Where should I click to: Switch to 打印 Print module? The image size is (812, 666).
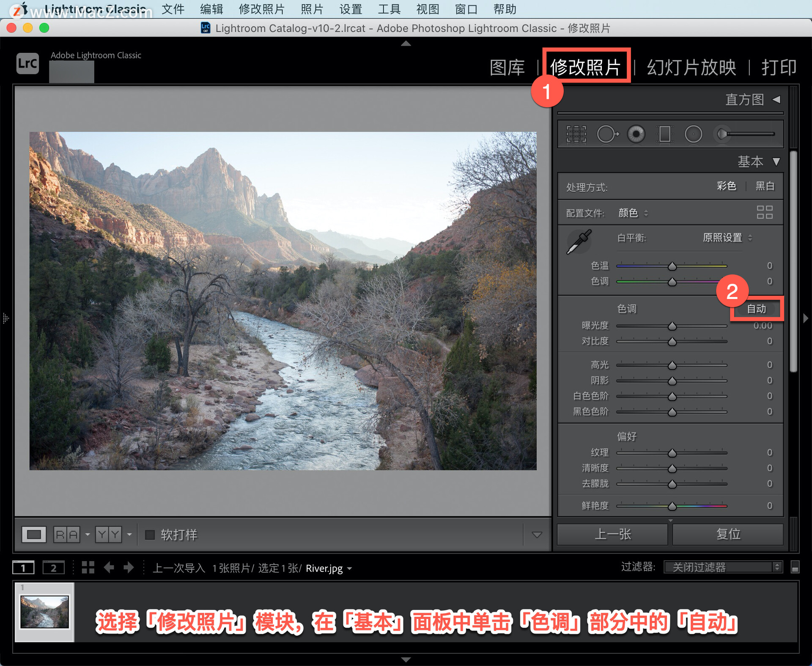click(779, 67)
